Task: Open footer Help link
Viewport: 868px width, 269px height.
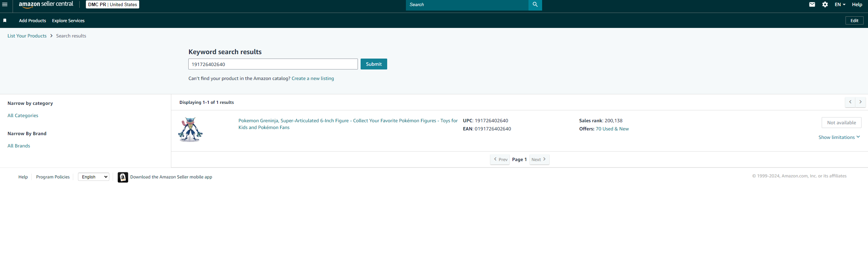Action: pyautogui.click(x=23, y=177)
